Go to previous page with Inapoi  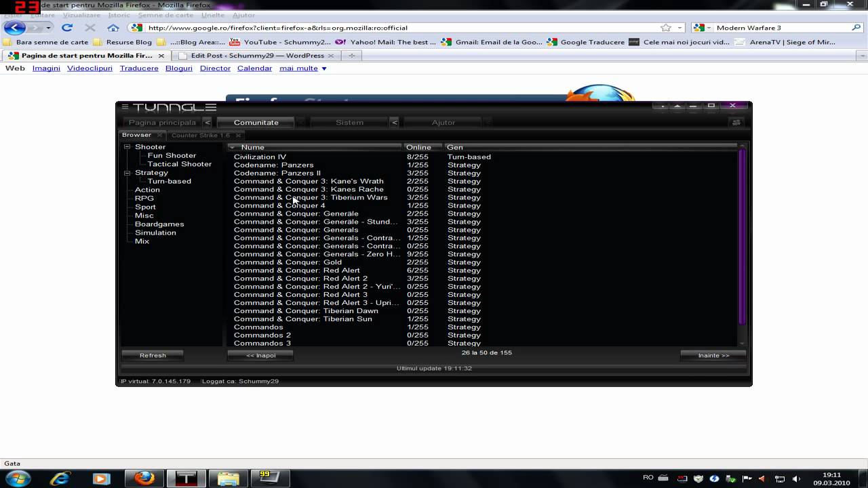pos(260,355)
